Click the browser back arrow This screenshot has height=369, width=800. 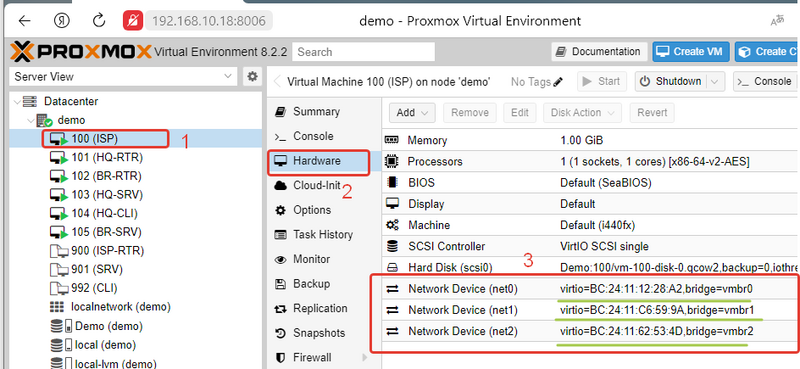[x=24, y=21]
